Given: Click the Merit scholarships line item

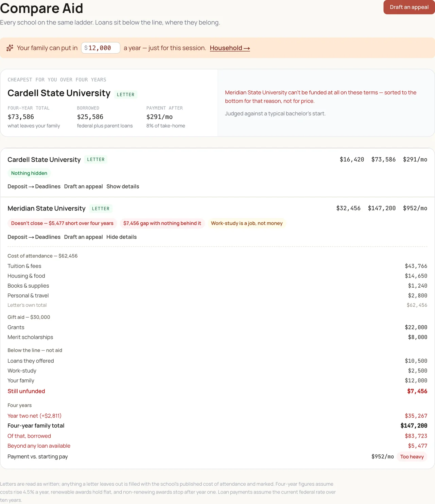Looking at the screenshot, I should tap(217, 337).
